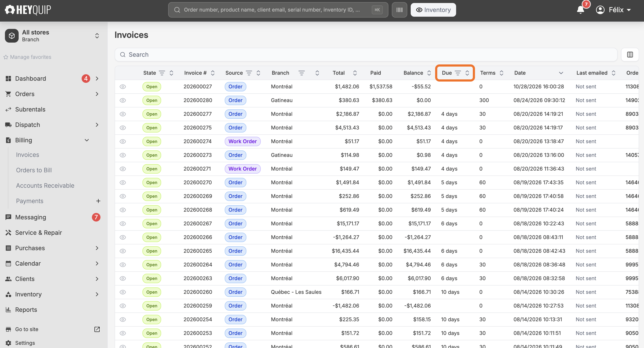
Task: Click the Manage favorites star
Action: (6, 57)
